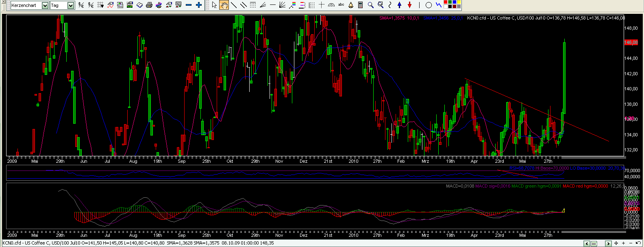Click the alarm bell icon

tap(351, 5)
